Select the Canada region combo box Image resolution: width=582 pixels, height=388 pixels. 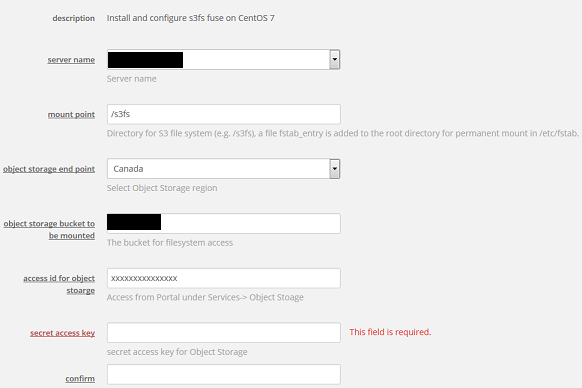pos(223,169)
